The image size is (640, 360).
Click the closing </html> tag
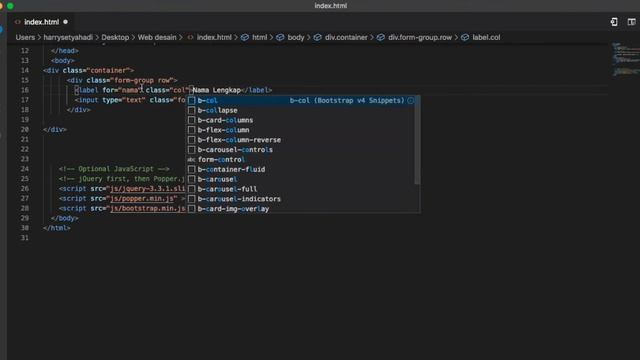click(57, 228)
